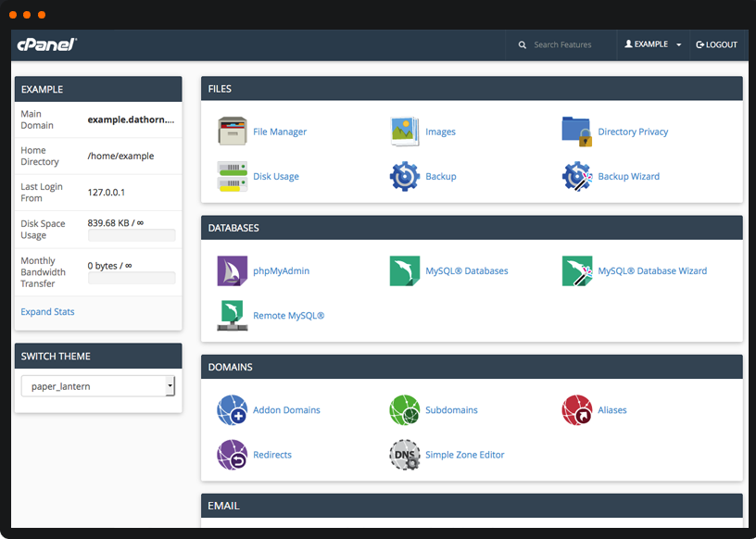Click the Monthly Bandwidth Transfer progress bar
756x539 pixels.
coord(132,278)
